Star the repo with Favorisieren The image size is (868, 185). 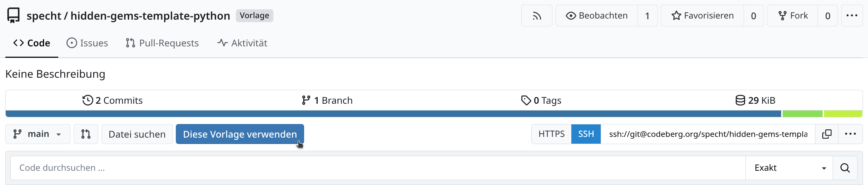(703, 16)
